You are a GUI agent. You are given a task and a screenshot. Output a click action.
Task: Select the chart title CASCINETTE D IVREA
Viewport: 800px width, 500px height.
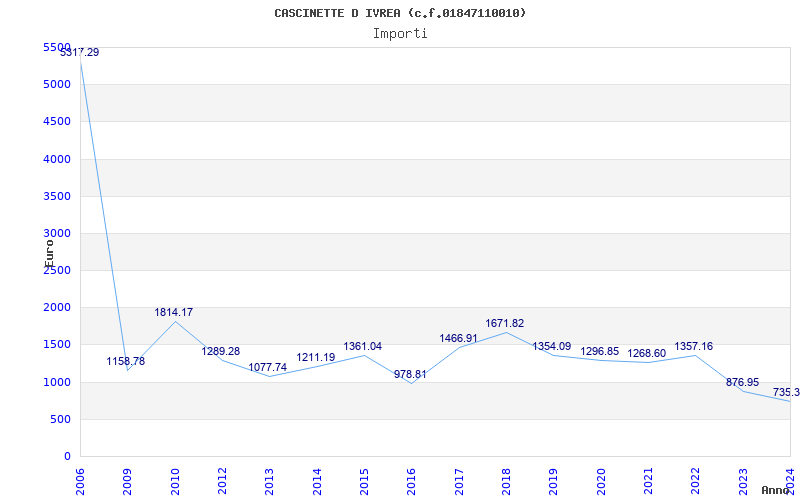[x=400, y=13]
